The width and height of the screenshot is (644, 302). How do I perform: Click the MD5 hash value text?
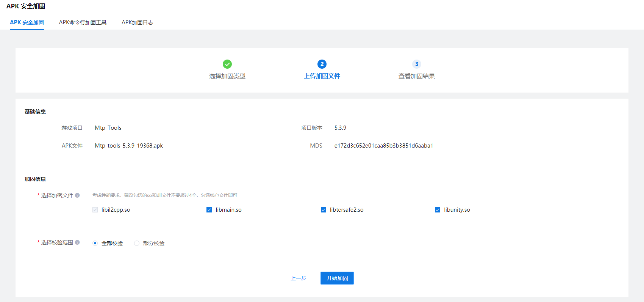pyautogui.click(x=383, y=146)
